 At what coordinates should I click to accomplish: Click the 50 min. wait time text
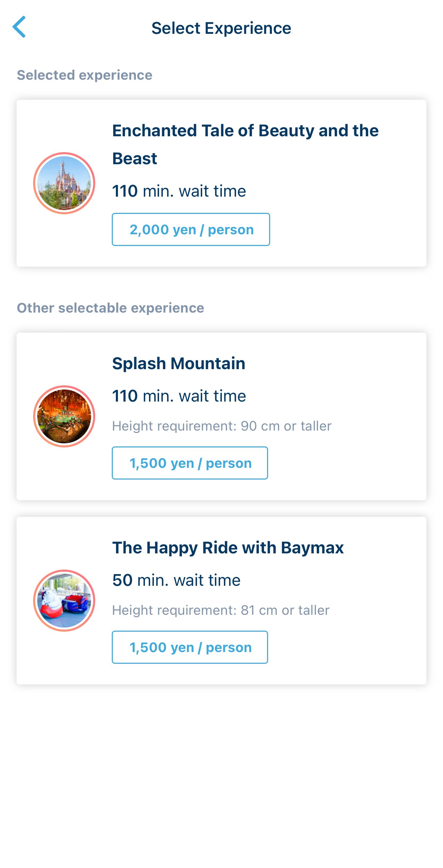tap(176, 580)
